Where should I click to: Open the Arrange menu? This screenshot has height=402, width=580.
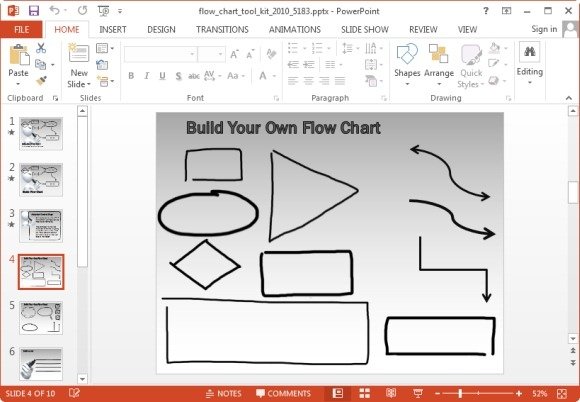coord(439,65)
